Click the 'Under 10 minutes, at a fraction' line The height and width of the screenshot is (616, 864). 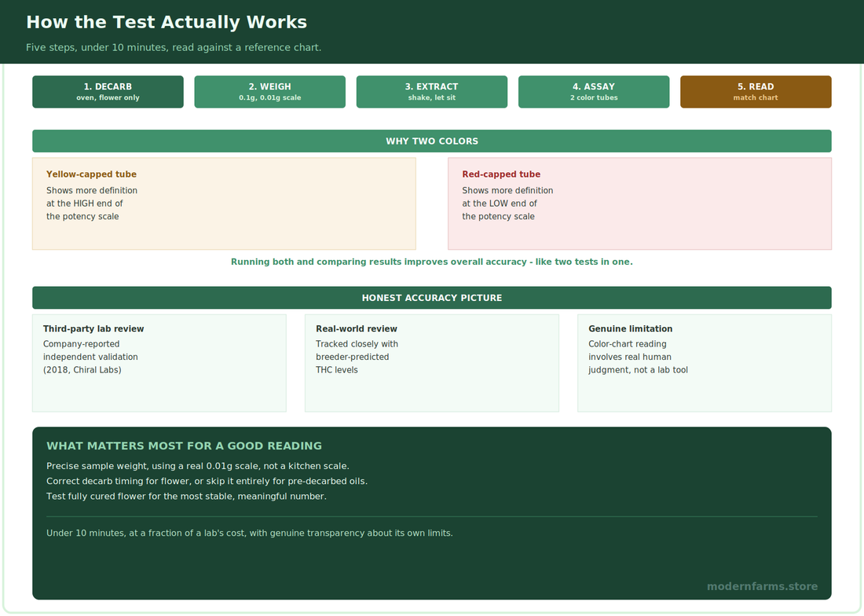(x=250, y=533)
